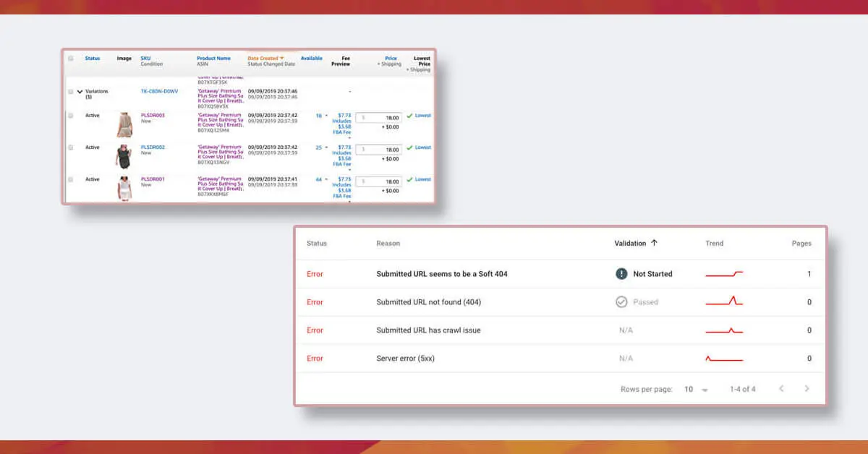The height and width of the screenshot is (454, 868).
Task: Click green checkmark icon in PLSDR003 row
Action: pyautogui.click(x=409, y=116)
